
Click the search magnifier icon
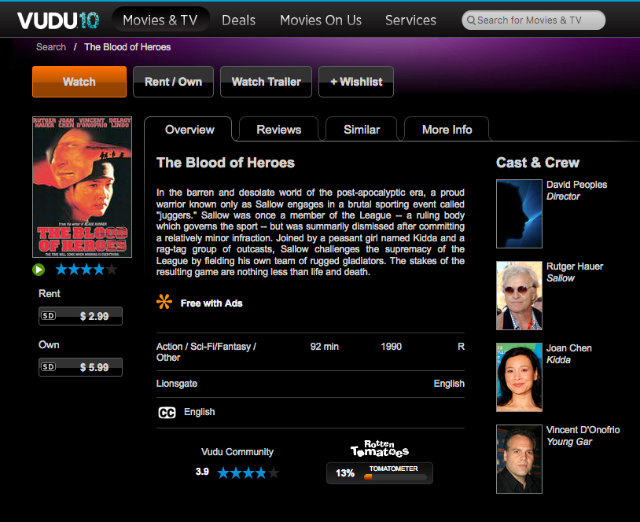tap(471, 20)
